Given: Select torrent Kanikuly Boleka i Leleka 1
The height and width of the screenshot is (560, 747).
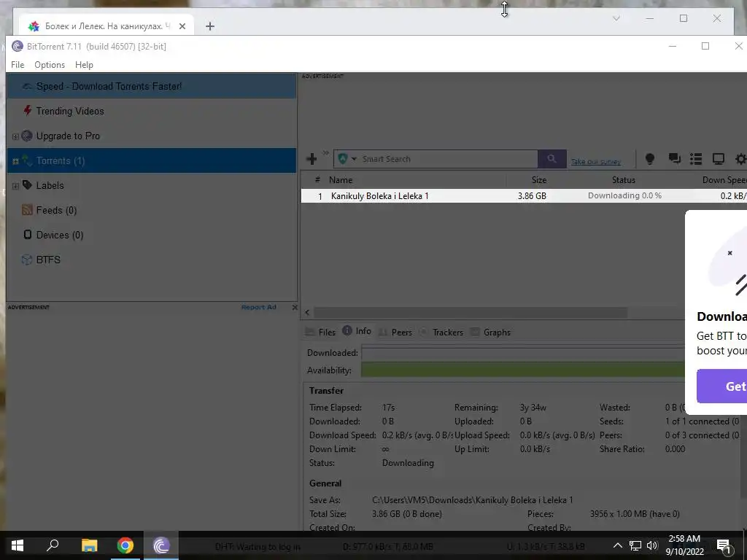Looking at the screenshot, I should click(x=379, y=195).
